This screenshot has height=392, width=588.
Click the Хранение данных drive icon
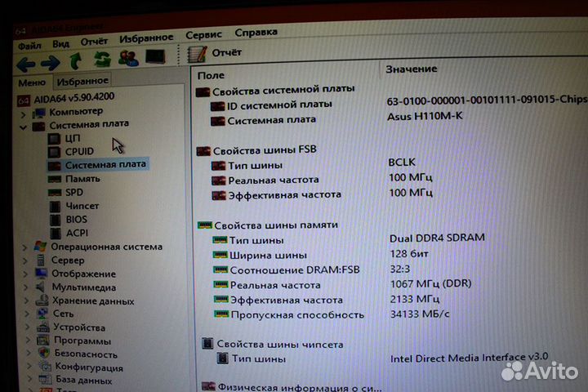click(x=42, y=300)
